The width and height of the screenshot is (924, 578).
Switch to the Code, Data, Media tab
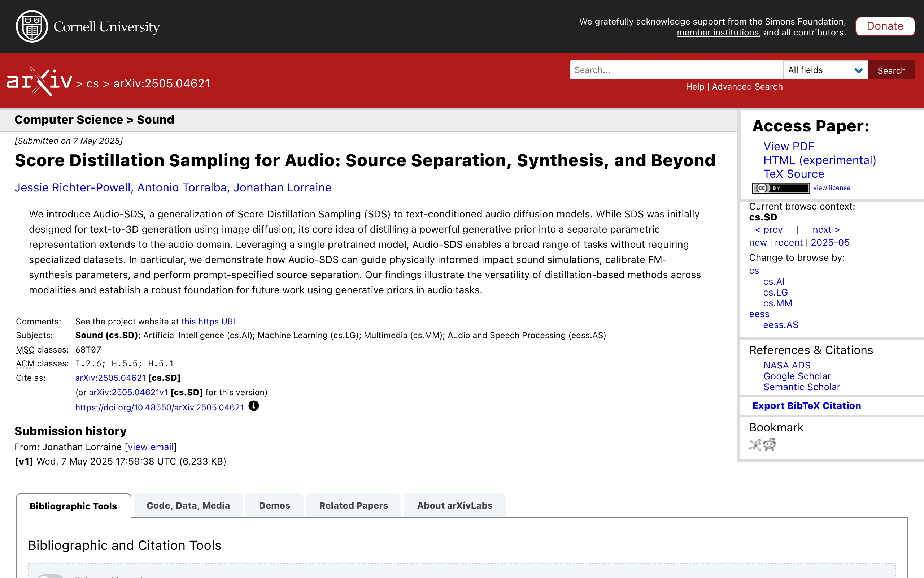pyautogui.click(x=188, y=505)
